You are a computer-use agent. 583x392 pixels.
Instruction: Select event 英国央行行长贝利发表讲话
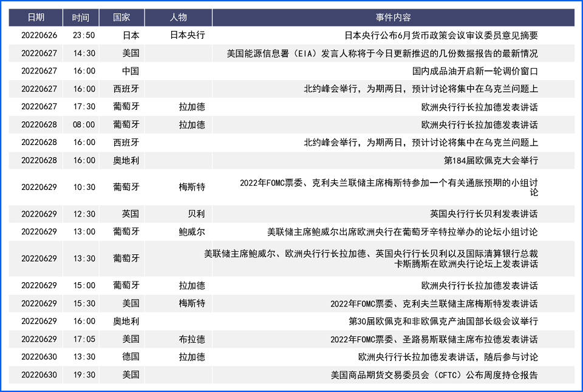point(484,214)
